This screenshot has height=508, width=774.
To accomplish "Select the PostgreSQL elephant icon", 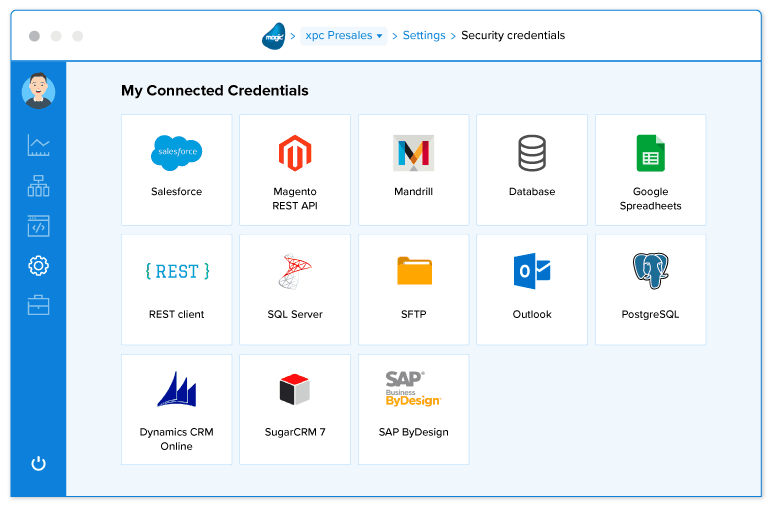I will (x=650, y=271).
